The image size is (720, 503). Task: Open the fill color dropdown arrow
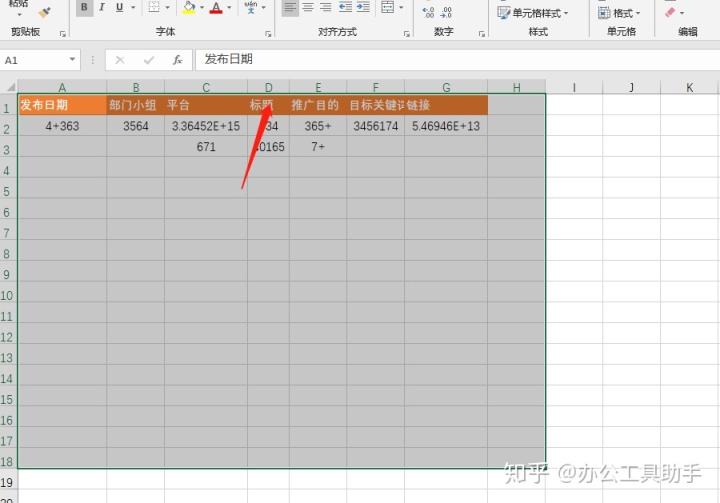(202, 7)
